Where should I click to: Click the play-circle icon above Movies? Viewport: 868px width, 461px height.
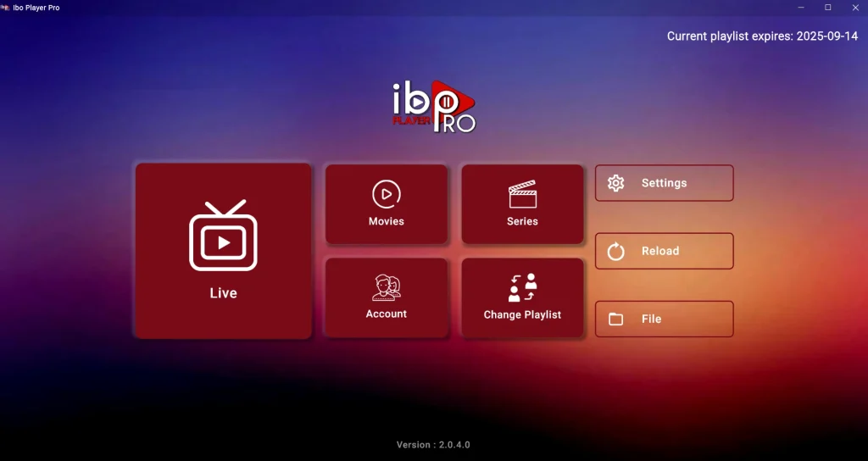[387, 194]
